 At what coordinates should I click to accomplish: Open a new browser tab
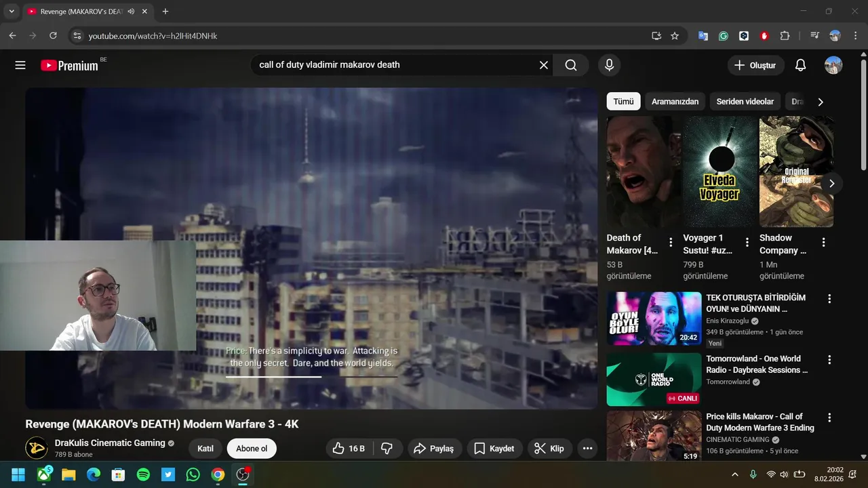click(x=165, y=12)
